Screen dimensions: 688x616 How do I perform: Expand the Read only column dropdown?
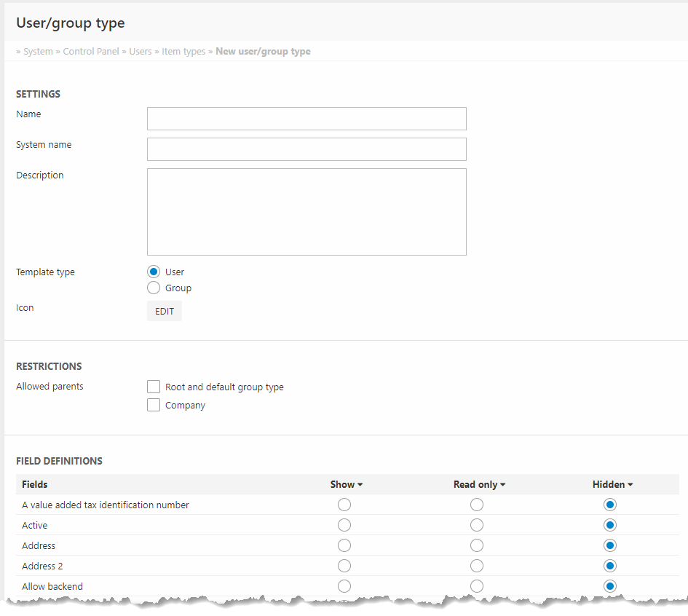point(502,485)
